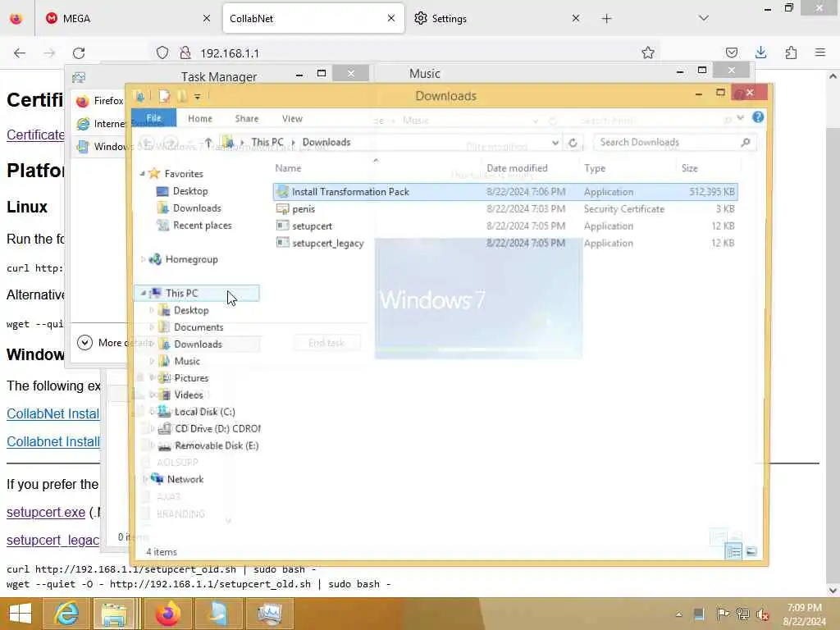Screen dimensions: 840x630
Task: Bookmark this page with the star
Action: coord(648,52)
